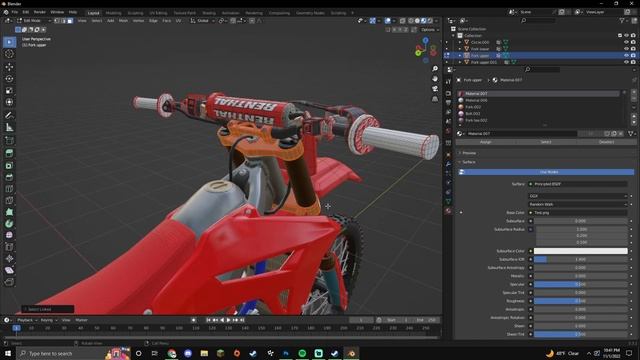
Task: Toggle camera view with the camera icon
Action: click(435, 89)
